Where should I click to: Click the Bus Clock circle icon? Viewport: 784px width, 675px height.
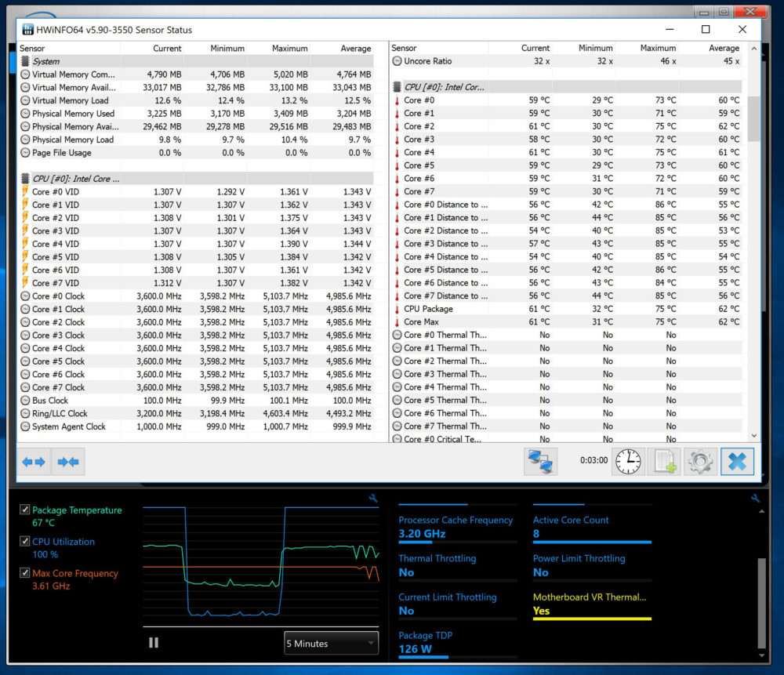coord(25,401)
